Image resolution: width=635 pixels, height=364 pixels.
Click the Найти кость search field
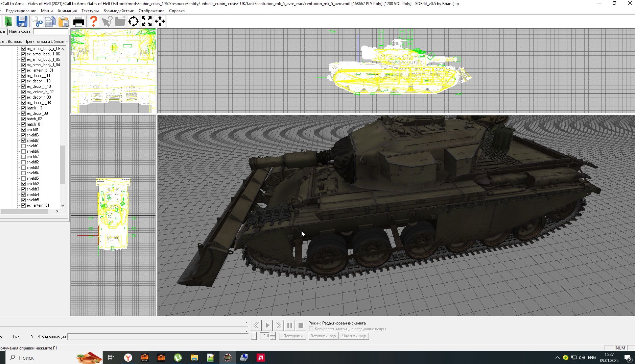pos(51,31)
